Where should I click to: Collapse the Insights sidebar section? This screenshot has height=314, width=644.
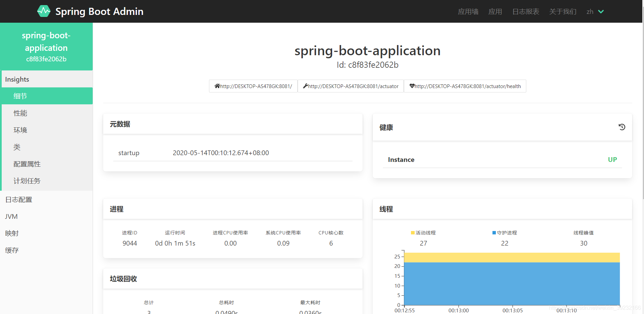pyautogui.click(x=47, y=79)
